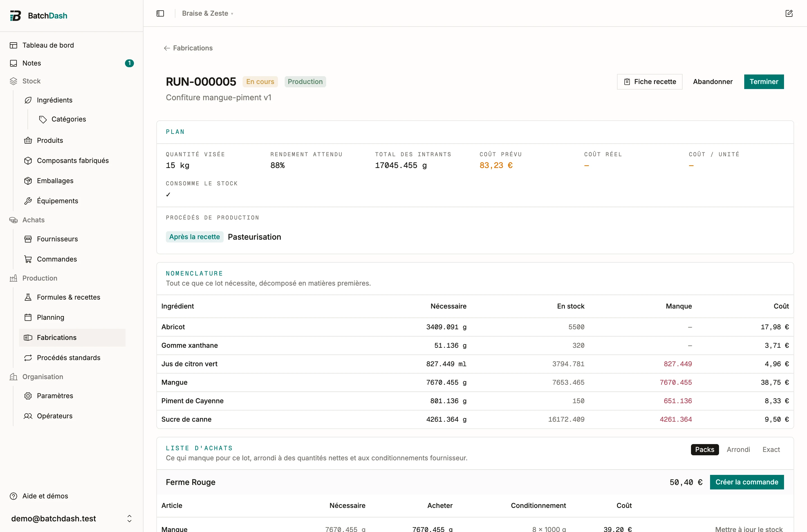Collapse the Achats section
The width and height of the screenshot is (807, 532).
pyautogui.click(x=72, y=220)
